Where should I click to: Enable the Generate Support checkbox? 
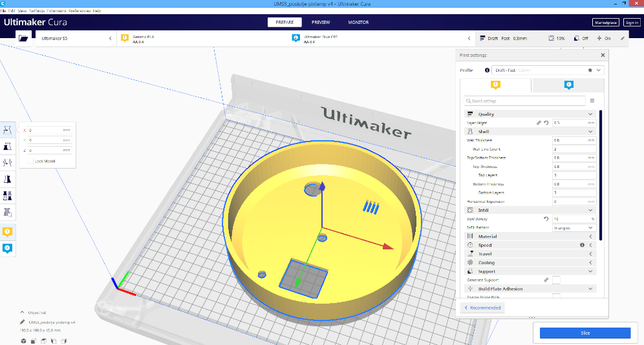(x=556, y=280)
